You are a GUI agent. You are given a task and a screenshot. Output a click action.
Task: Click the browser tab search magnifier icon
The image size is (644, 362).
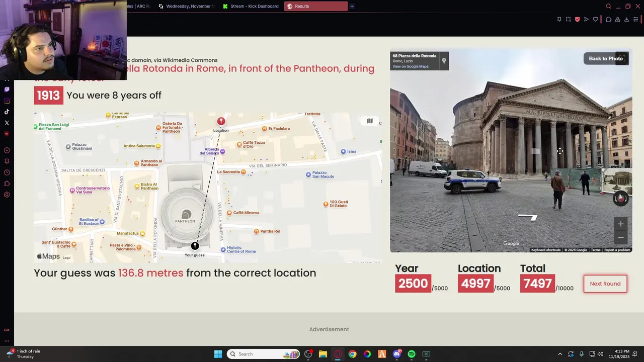pyautogui.click(x=608, y=6)
